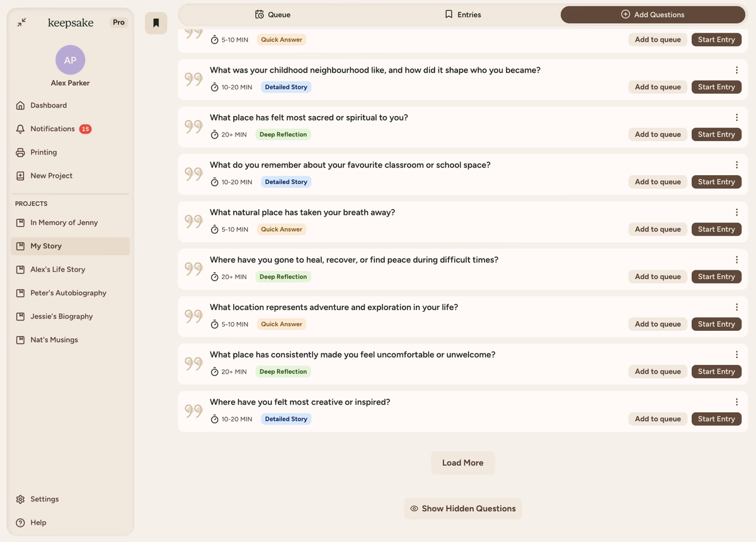Switch to the Queue tab
The image size is (756, 542).
[x=273, y=14]
